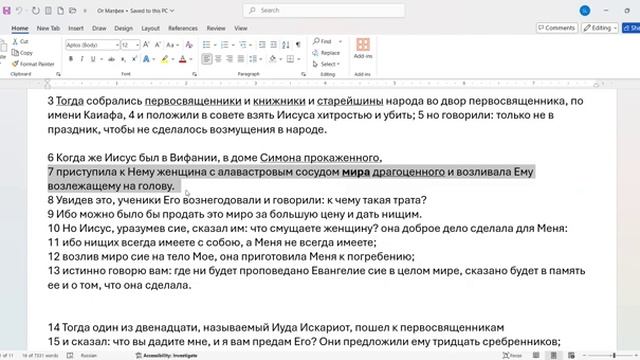Open spelling check icon in status bar
This screenshot has height=360, width=640.
tap(70, 356)
